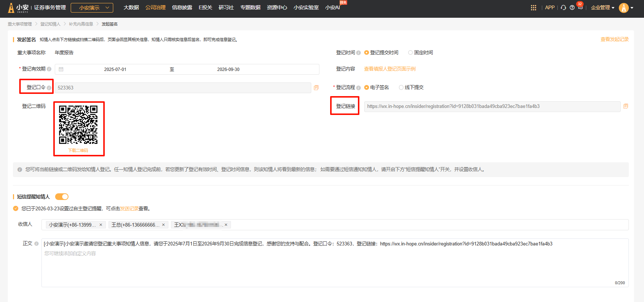The image size is (644, 302).
Task: Open the apps grid icon in header
Action: [533, 8]
